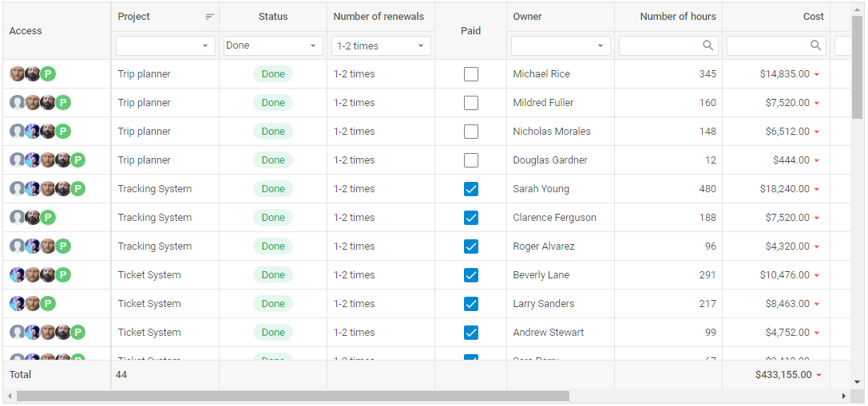Click the horizontal scrollbar thumb
The image size is (868, 406).
click(x=292, y=396)
